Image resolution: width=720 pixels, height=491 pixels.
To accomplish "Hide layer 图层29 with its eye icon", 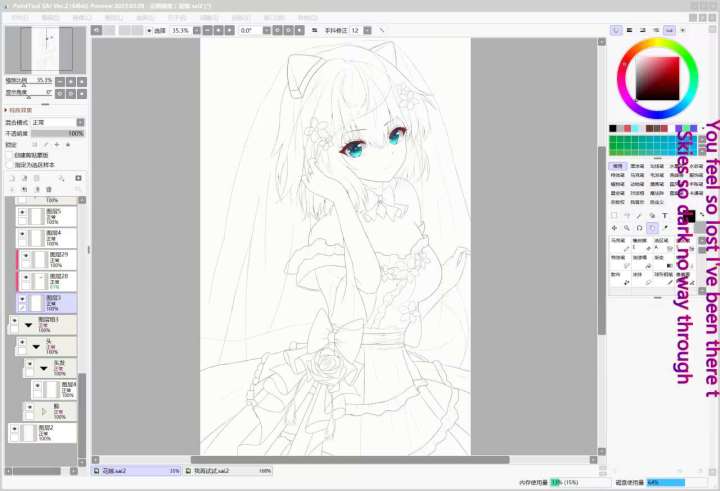I will tap(26, 256).
